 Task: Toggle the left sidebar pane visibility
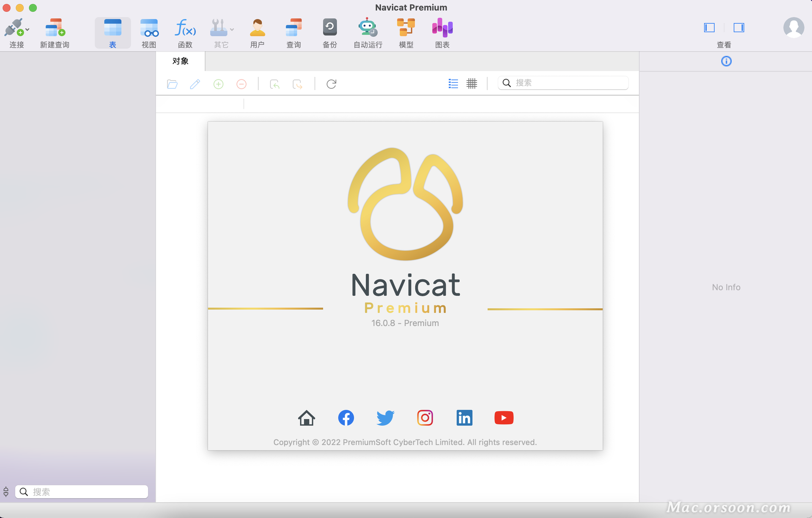click(x=709, y=28)
